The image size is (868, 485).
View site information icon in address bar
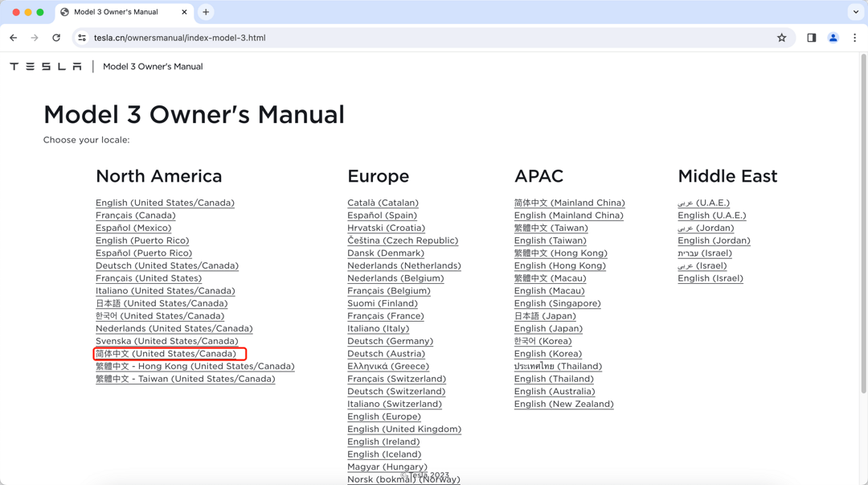pos(82,38)
